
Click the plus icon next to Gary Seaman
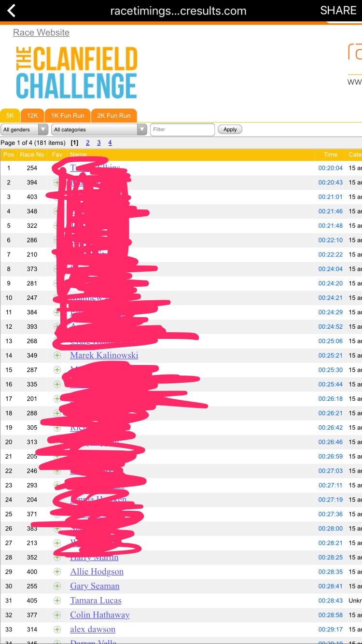pyautogui.click(x=57, y=586)
